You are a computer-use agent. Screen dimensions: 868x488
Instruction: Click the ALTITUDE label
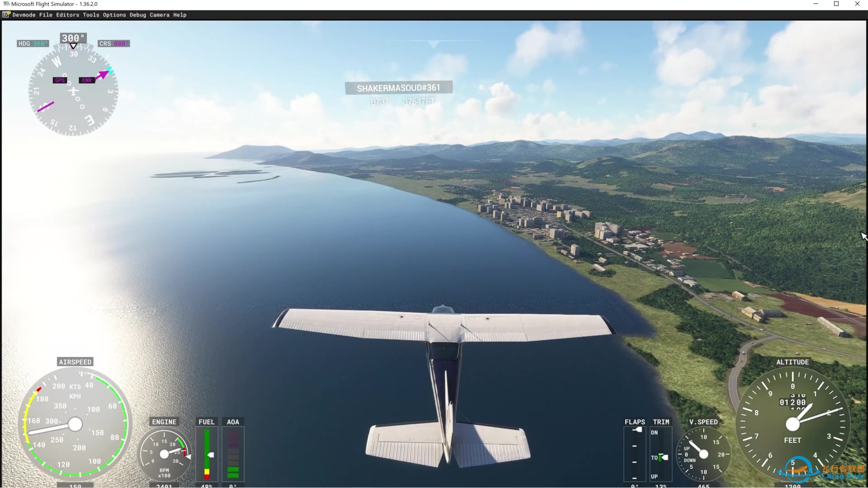[x=793, y=362]
